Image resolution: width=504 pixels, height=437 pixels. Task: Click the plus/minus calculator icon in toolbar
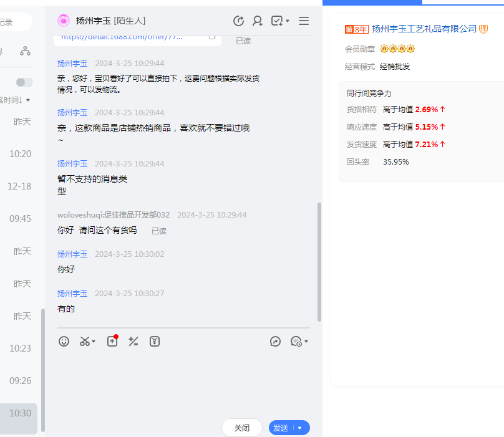(x=133, y=341)
